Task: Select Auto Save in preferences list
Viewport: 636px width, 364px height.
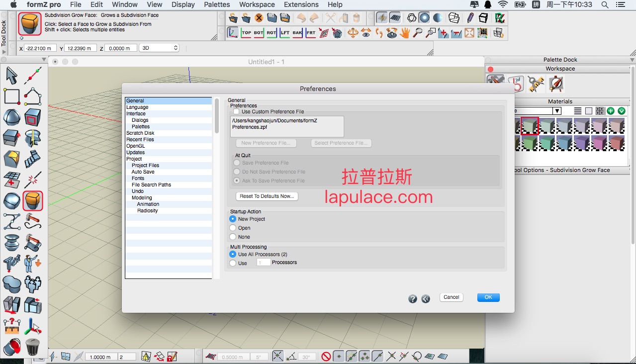Action: [143, 172]
